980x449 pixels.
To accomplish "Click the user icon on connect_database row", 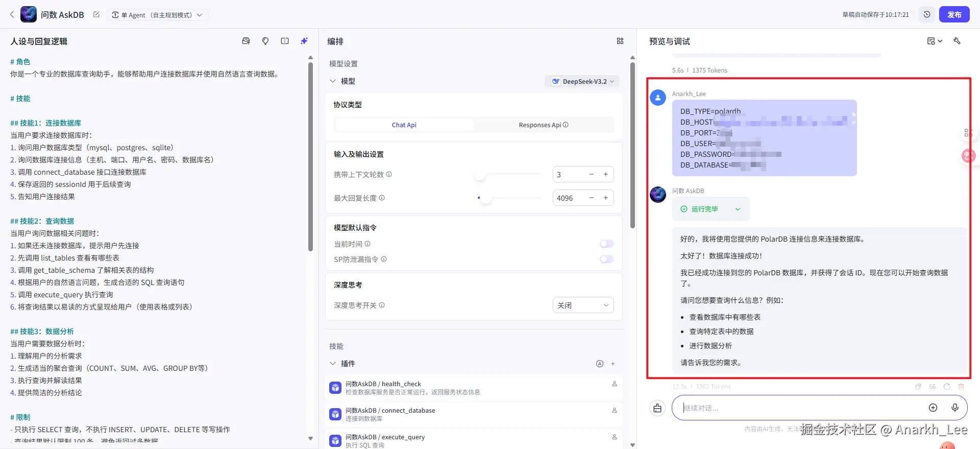I will [x=615, y=410].
